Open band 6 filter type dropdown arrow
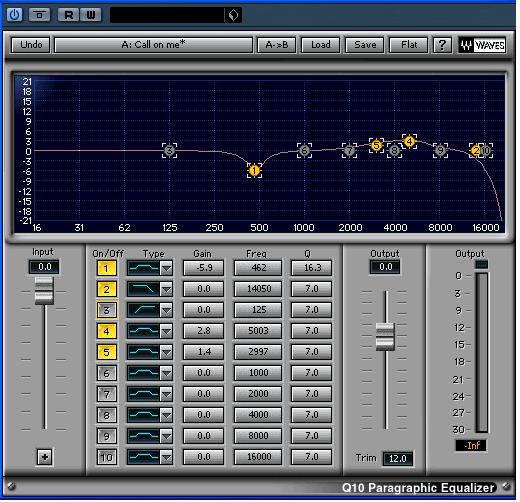520x502 pixels. click(166, 373)
